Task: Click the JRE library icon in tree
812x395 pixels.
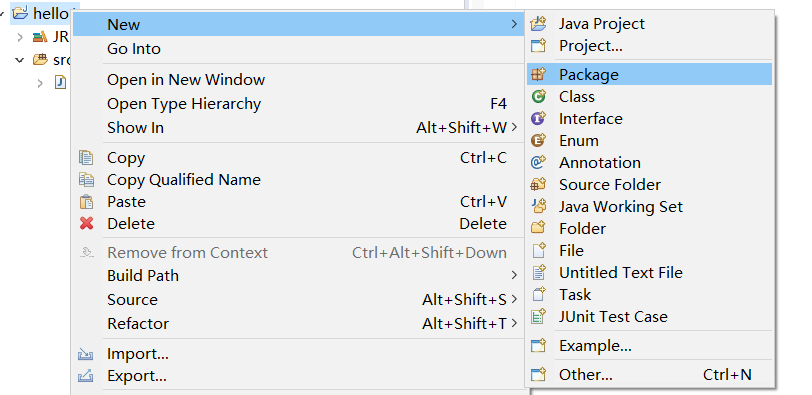Action: coord(40,37)
